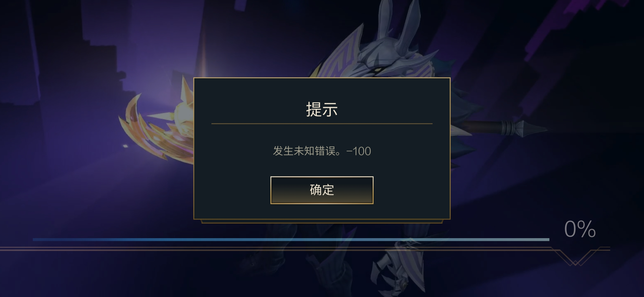644x297 pixels.
Task: Click the thin double line under the loading bar
Action: pos(275,249)
